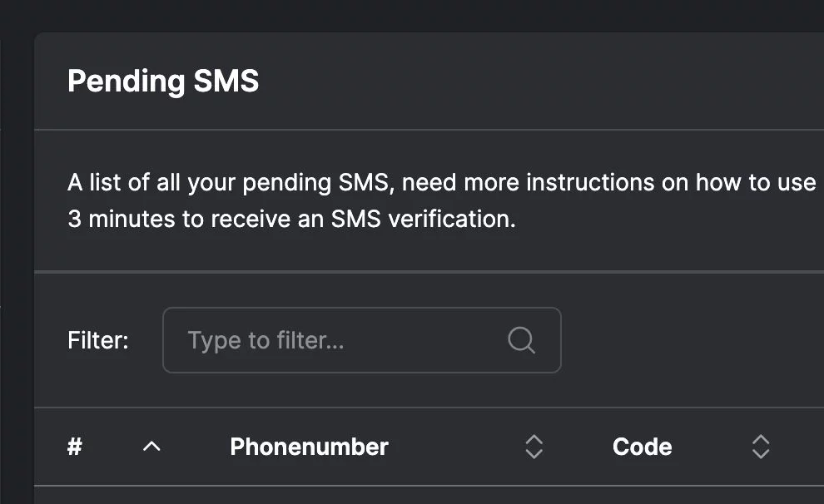Sort the table by the Phonenumber header

[309, 447]
